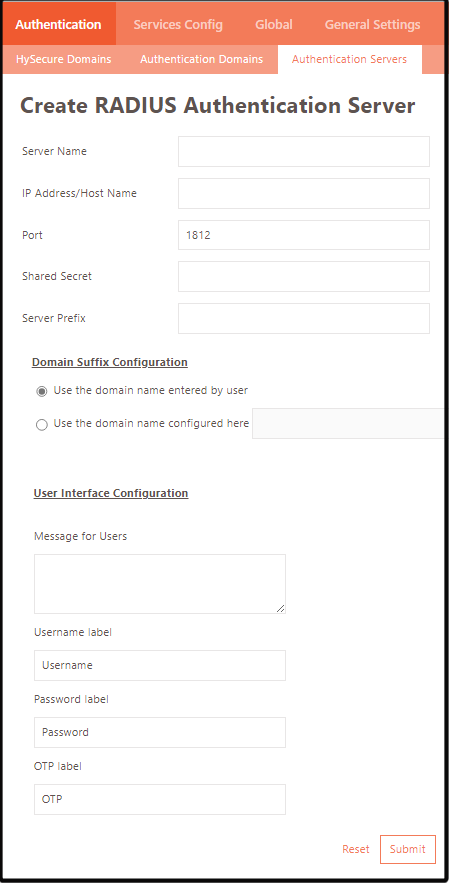Open the Authentication main tab

[x=59, y=24]
